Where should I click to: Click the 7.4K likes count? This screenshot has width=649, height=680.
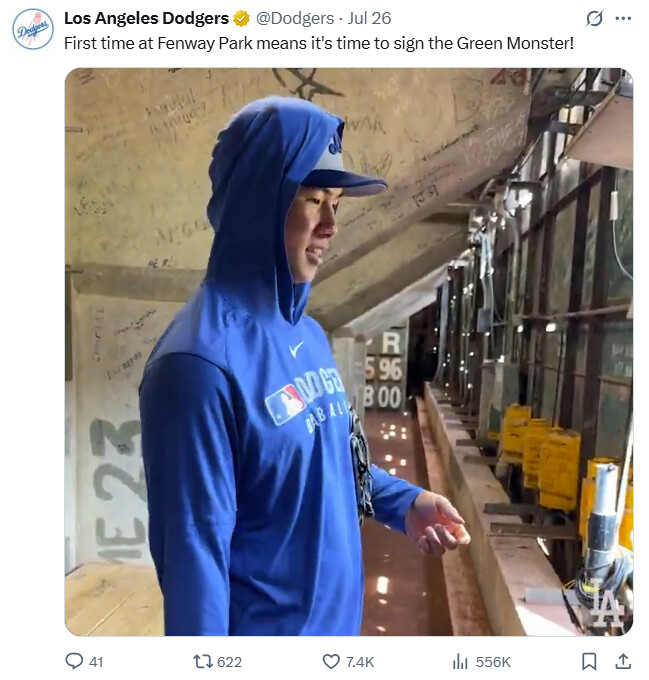(360, 662)
